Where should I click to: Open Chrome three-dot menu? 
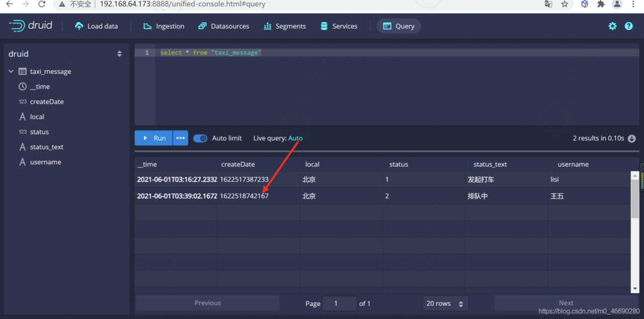point(633,4)
